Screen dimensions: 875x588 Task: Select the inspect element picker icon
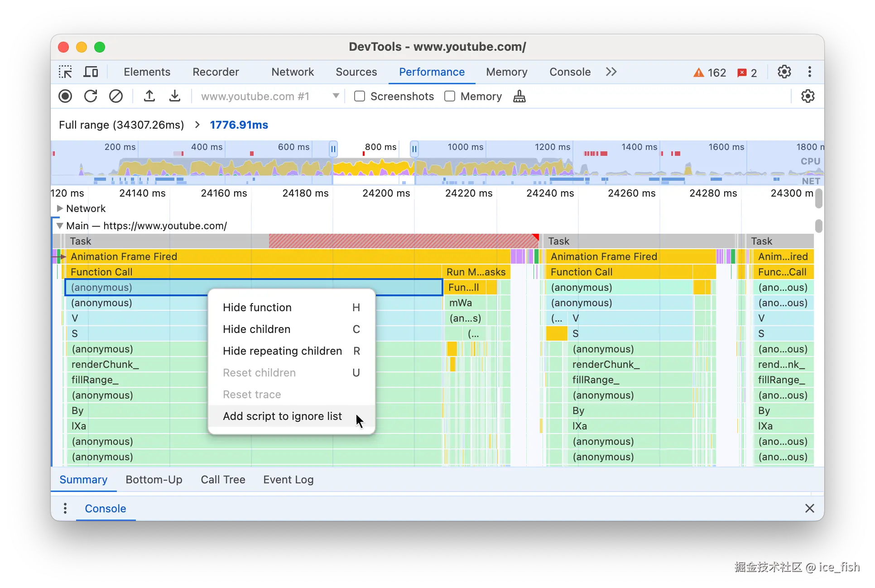pos(65,72)
